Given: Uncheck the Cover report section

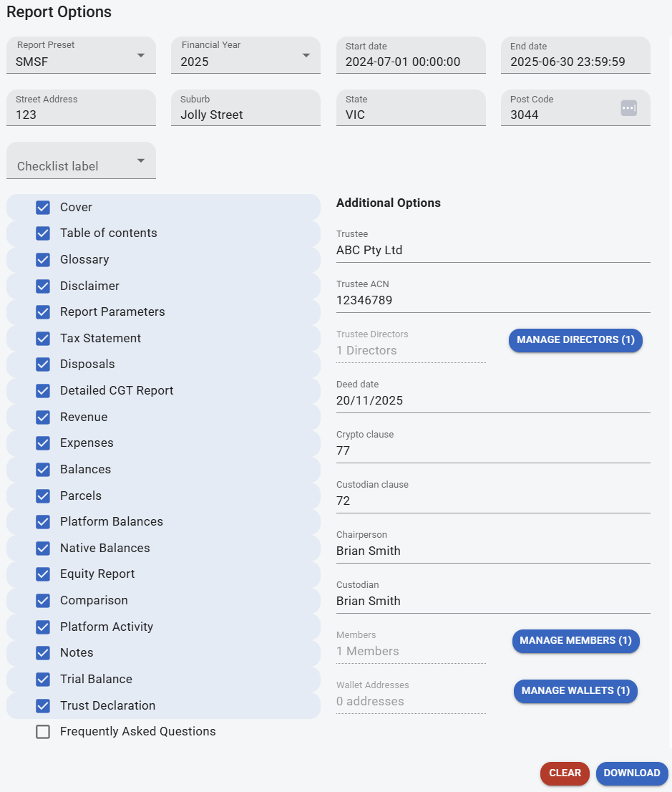Looking at the screenshot, I should pyautogui.click(x=43, y=207).
